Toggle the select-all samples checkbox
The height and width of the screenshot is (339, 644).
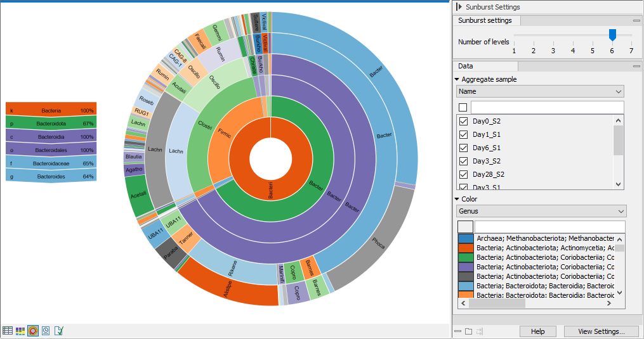pos(463,107)
